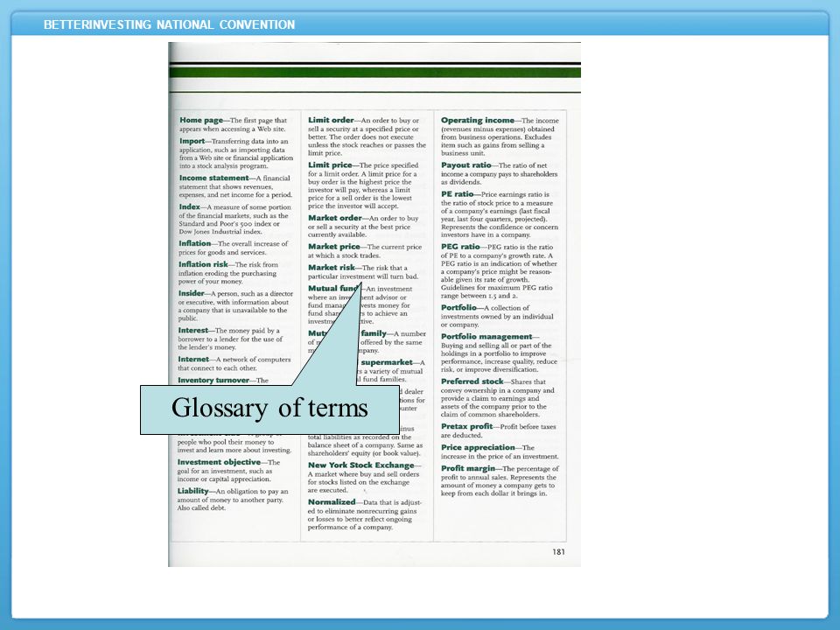Select the 'Market price' term heading
This screenshot has height=630, width=840.
[x=333, y=247]
